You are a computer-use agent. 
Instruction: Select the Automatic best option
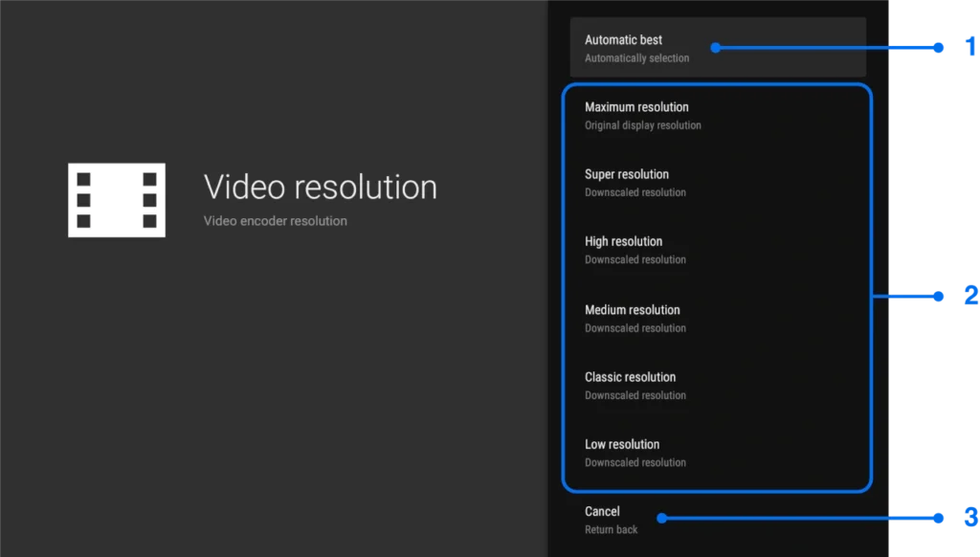(x=624, y=39)
